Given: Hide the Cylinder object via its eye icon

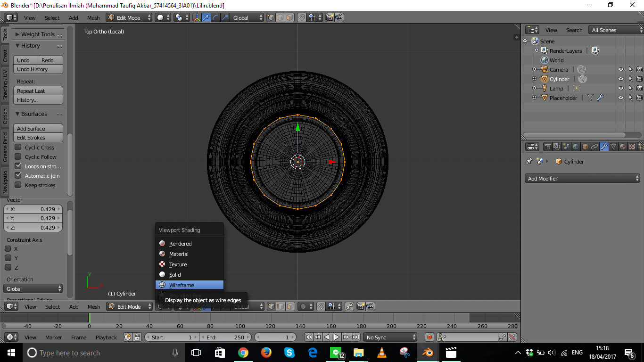Looking at the screenshot, I should 621,79.
